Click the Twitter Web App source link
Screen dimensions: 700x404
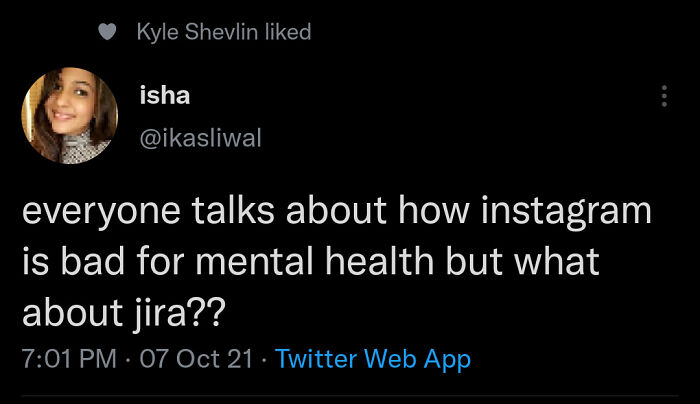373,359
